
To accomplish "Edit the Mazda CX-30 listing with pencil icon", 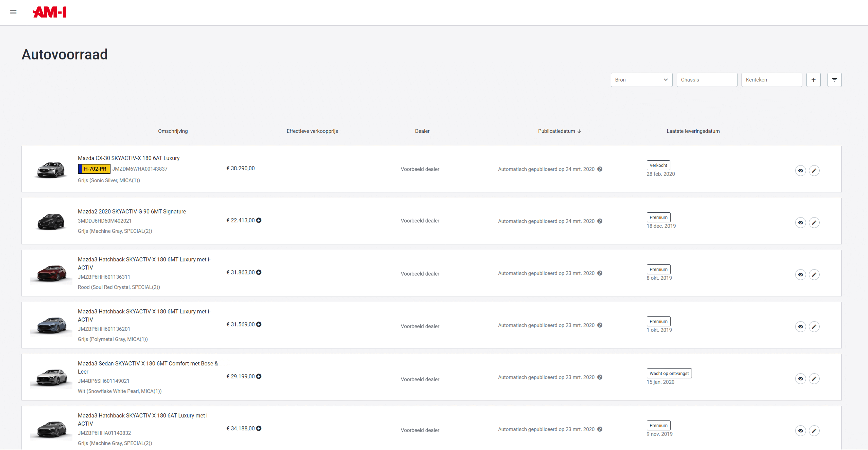I will 814,171.
